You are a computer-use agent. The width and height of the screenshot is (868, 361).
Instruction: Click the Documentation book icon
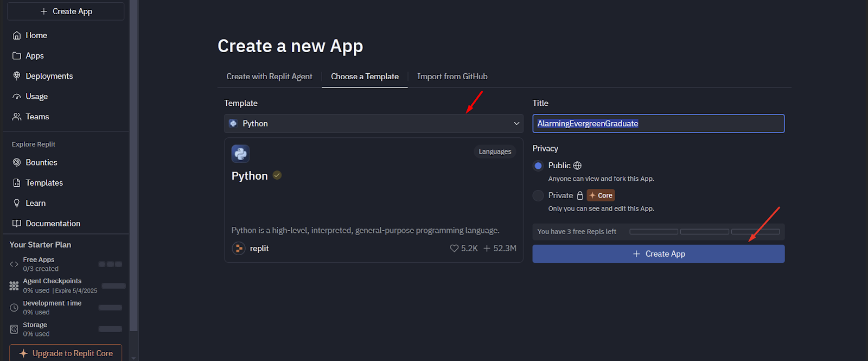(x=17, y=224)
